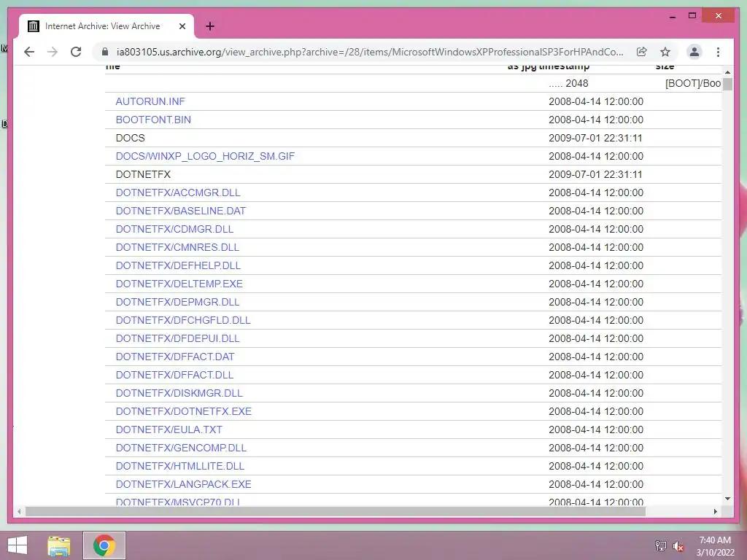The image size is (747, 560).
Task: Click the scroll down arrow of vertical scrollbar
Action: click(x=727, y=499)
